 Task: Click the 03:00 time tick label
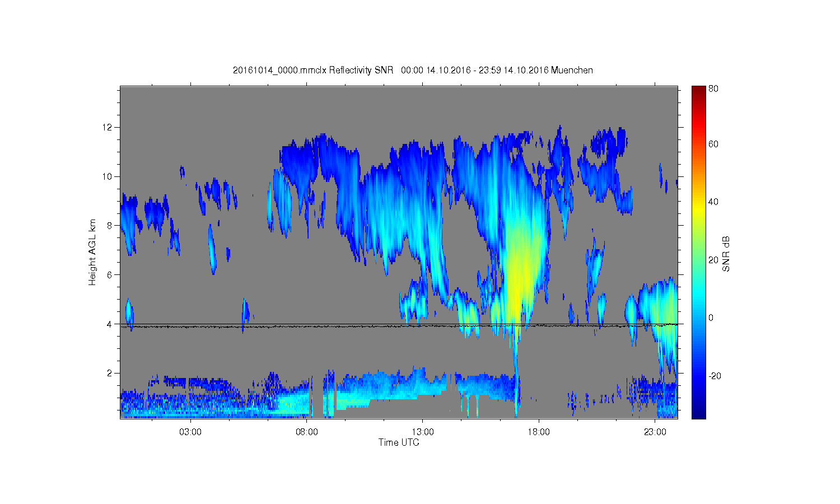[x=190, y=432]
